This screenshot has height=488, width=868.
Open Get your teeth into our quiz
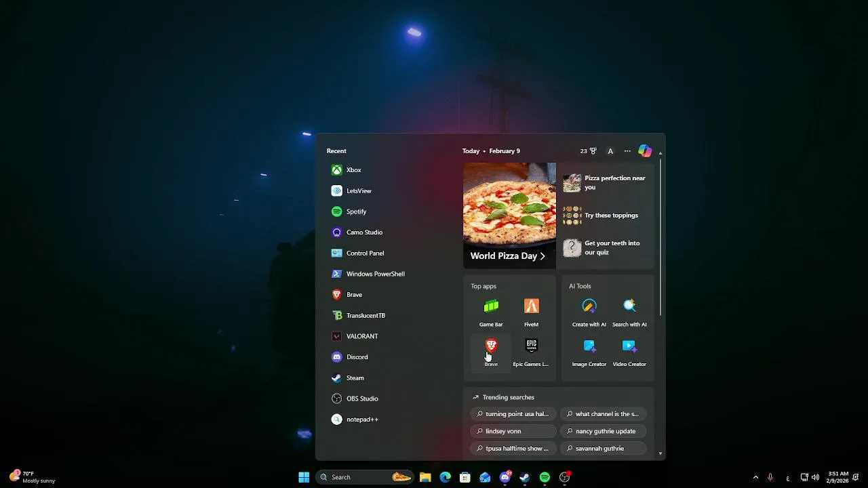pos(606,247)
